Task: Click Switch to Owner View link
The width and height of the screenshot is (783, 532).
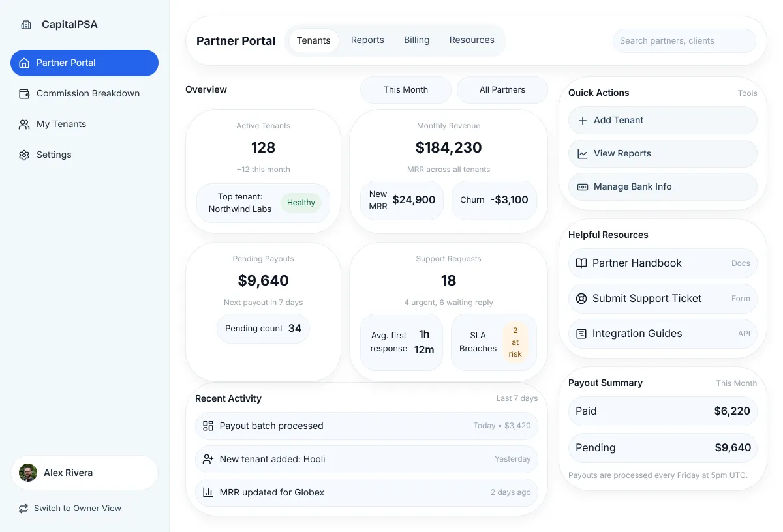Action: pos(69,508)
